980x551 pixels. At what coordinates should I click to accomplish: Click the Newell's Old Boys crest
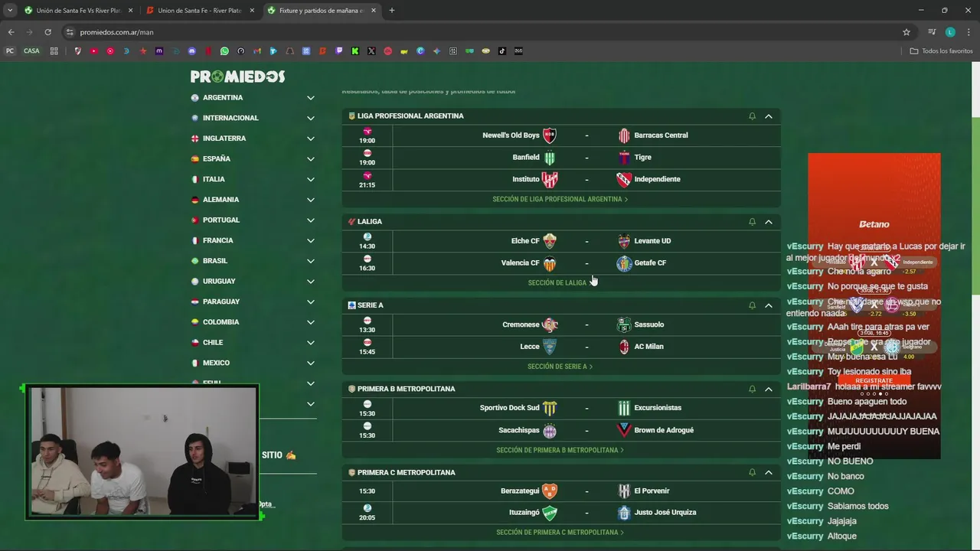[549, 135]
